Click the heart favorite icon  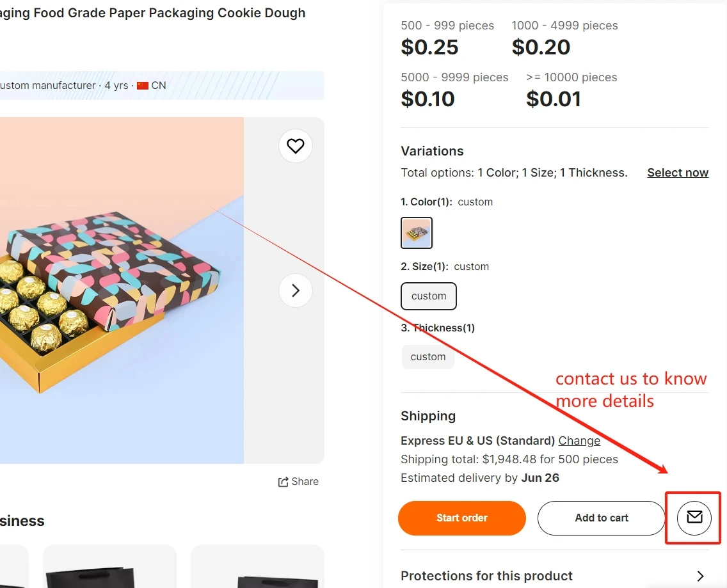click(295, 147)
